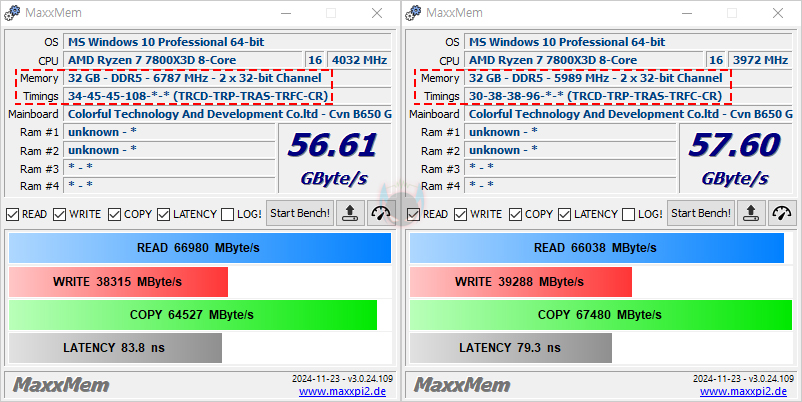Viewport: 802px width, 402px height.
Task: Click Ram #2 unknown field in left window
Action: coord(169,150)
